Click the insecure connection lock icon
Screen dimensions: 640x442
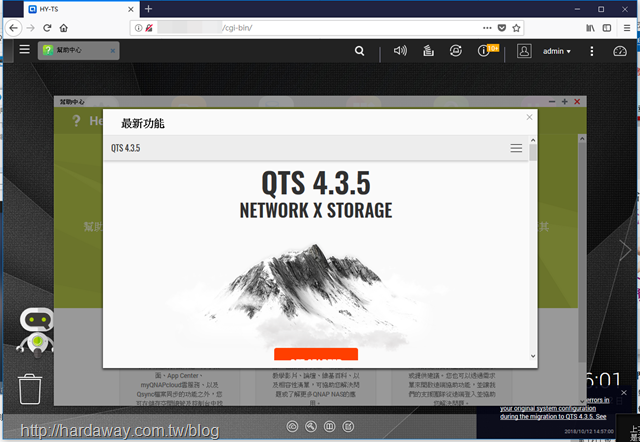(149, 28)
